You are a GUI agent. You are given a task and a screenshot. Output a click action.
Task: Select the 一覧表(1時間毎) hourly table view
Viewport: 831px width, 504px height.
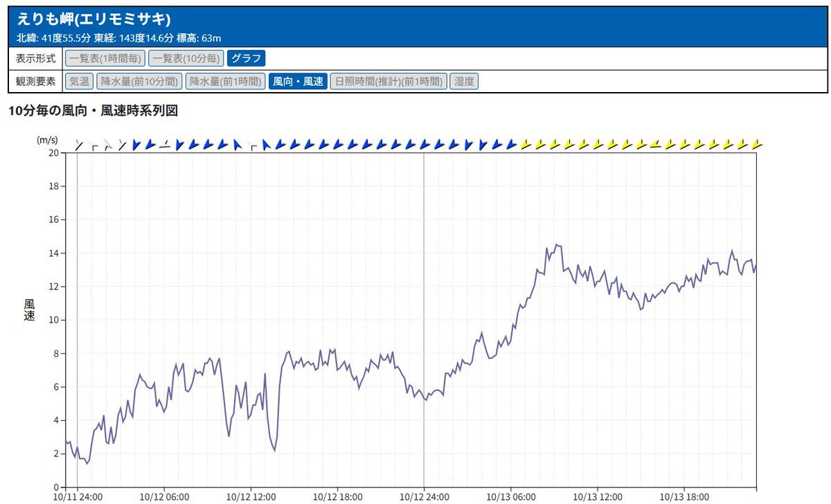point(105,58)
